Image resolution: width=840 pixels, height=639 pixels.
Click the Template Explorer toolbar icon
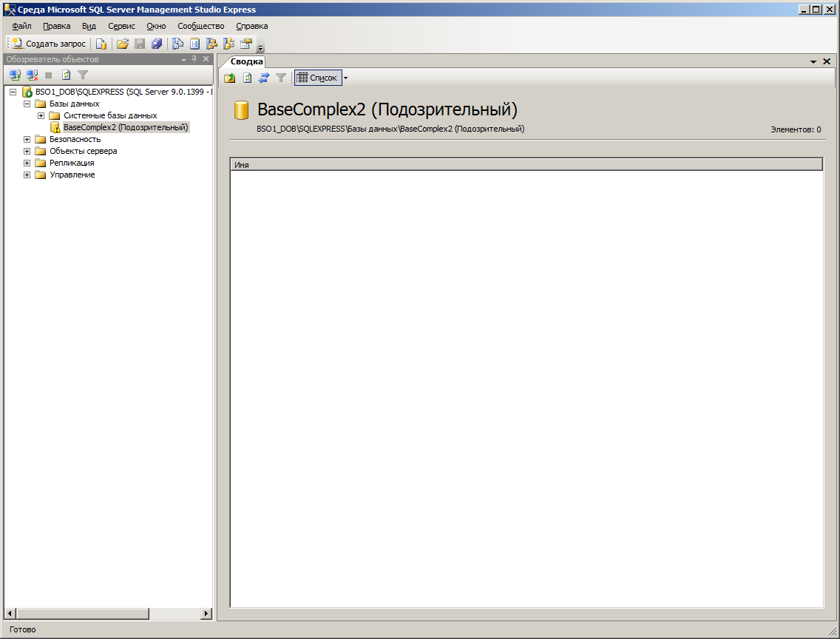(x=228, y=44)
